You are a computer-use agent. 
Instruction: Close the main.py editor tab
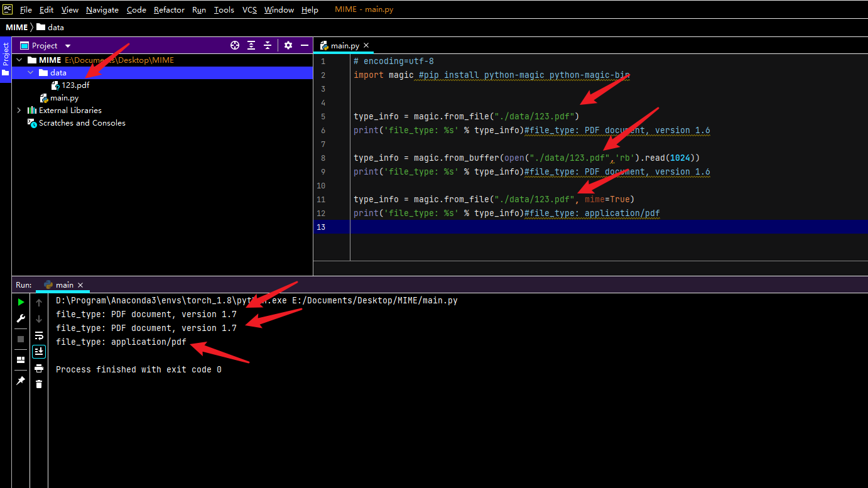tap(366, 45)
